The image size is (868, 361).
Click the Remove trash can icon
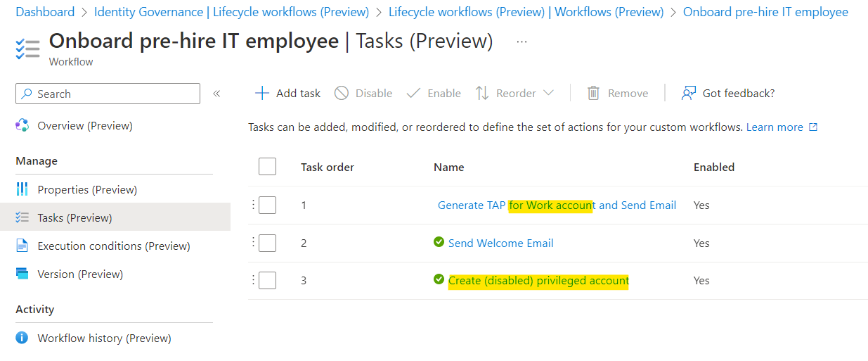pos(594,93)
